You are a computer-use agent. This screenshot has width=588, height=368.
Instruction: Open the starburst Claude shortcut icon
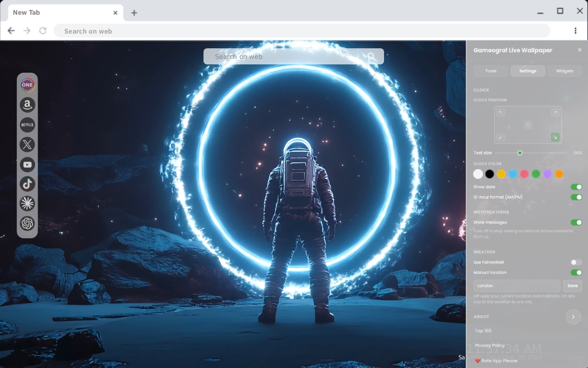[27, 203]
